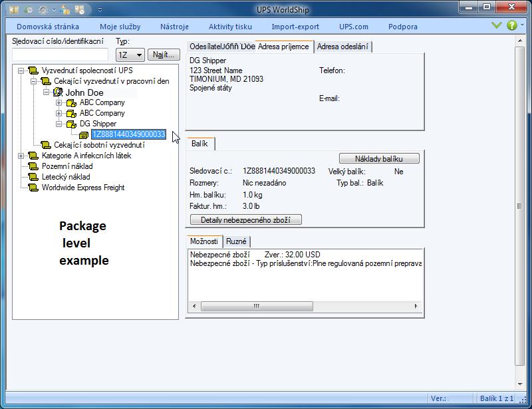This screenshot has width=532, height=409.
Task: Expand the first ABC Company node
Action: coord(59,102)
